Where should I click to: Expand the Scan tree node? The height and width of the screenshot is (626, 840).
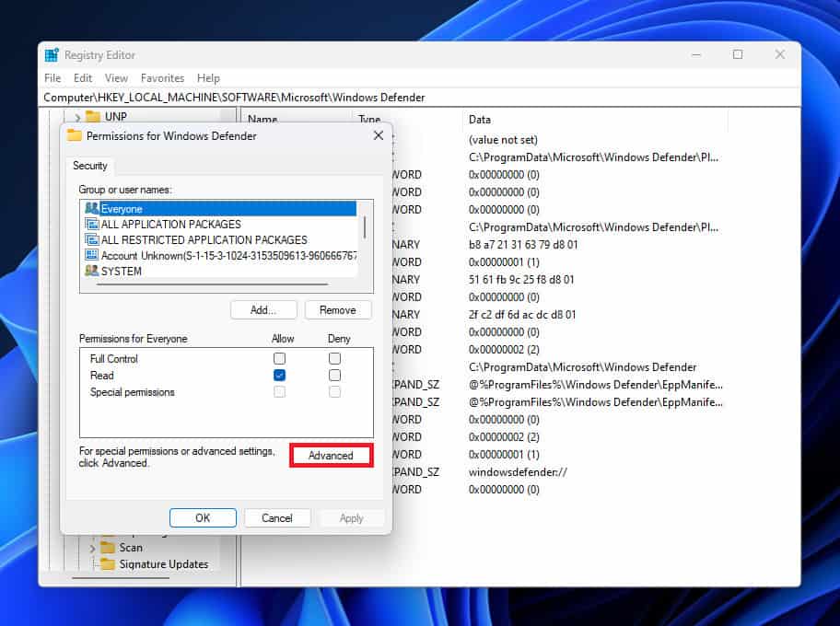click(x=92, y=549)
